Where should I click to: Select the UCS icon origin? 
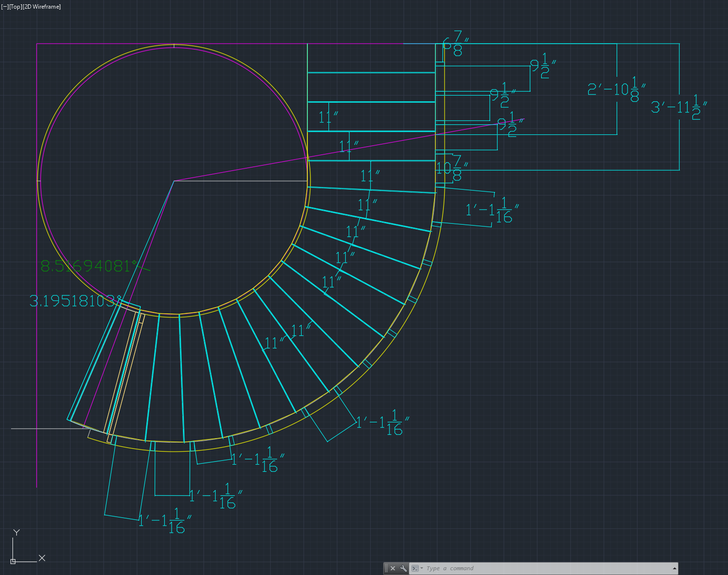[13, 561]
